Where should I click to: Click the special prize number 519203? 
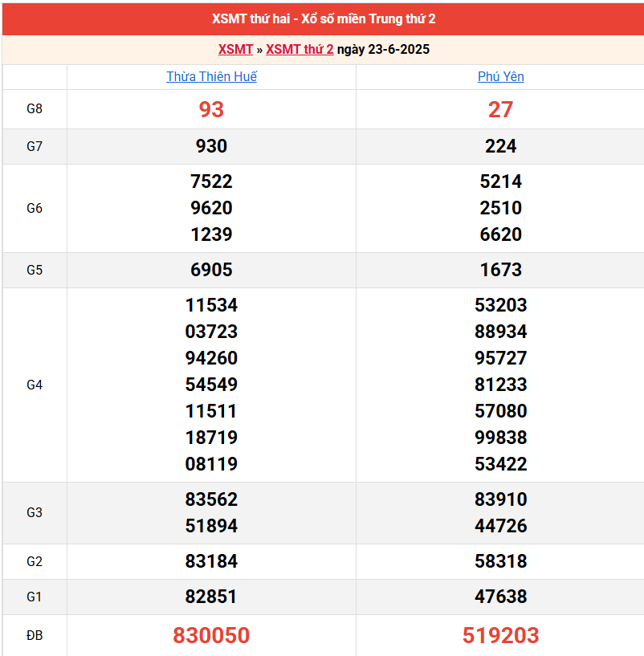(x=500, y=636)
